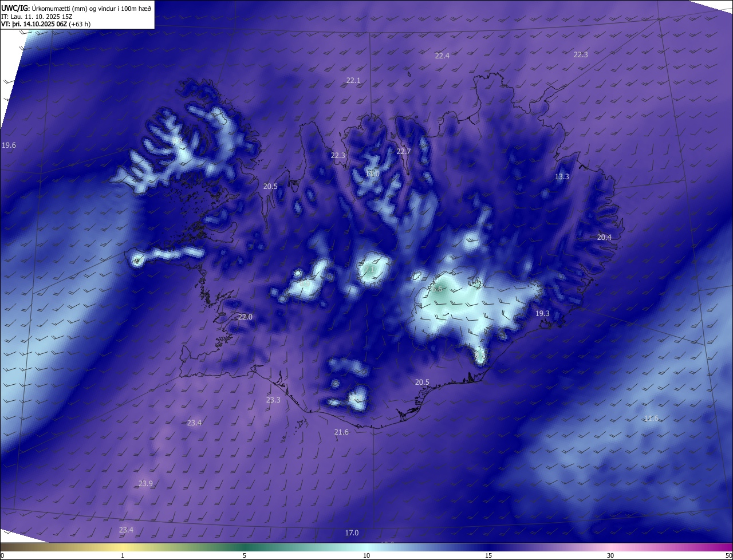Image resolution: width=733 pixels, height=560 pixels.
Task: Click the title text "Úrkomumætti (mm) og vindur í 100m hæð"
Action: point(91,8)
